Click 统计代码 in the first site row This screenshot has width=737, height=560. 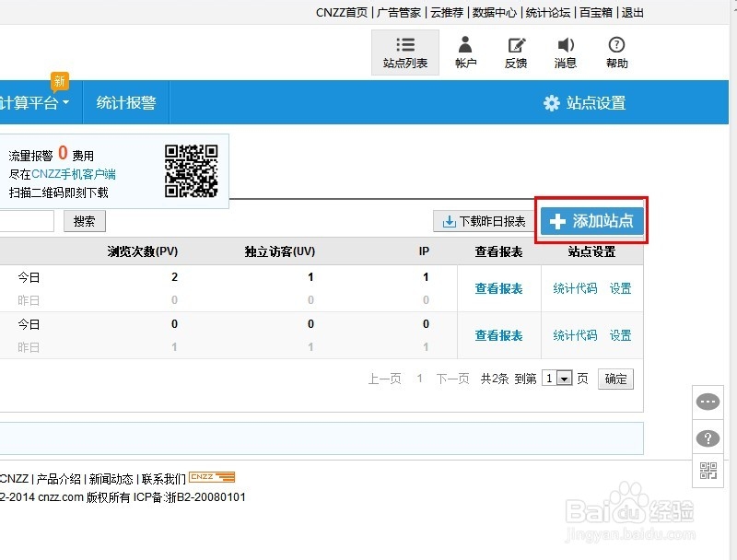coord(575,288)
